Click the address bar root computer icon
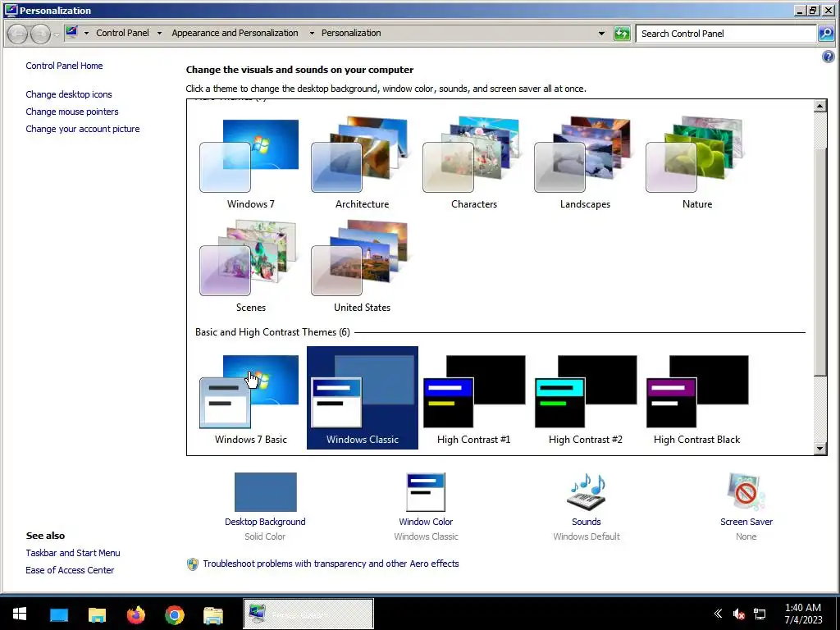This screenshot has width=840, height=630. pos(72,33)
